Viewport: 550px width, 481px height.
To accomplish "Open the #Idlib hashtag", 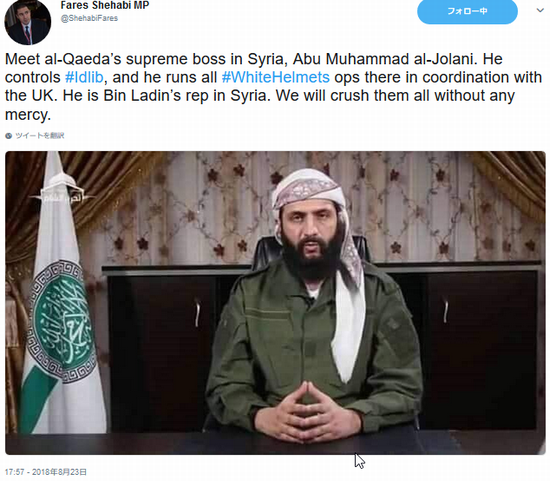I will coord(84,77).
